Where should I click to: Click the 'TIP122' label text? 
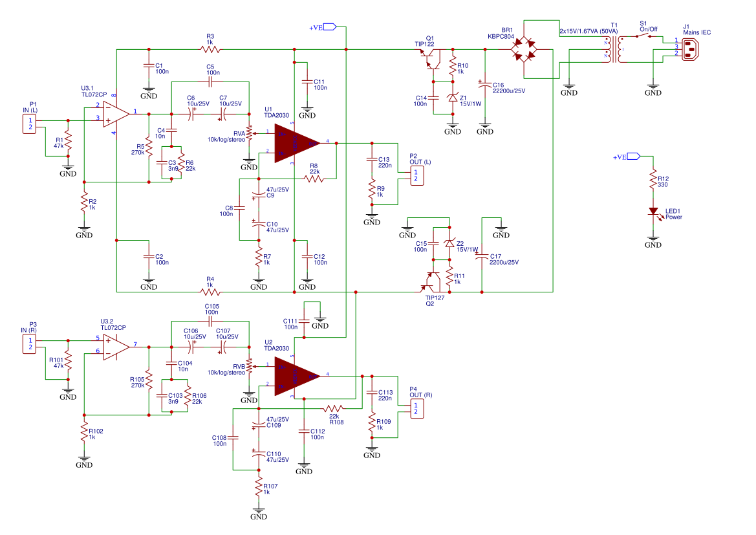point(424,44)
